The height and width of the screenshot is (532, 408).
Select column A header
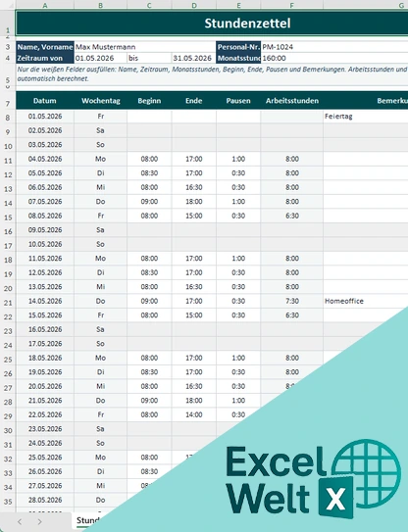point(45,5)
